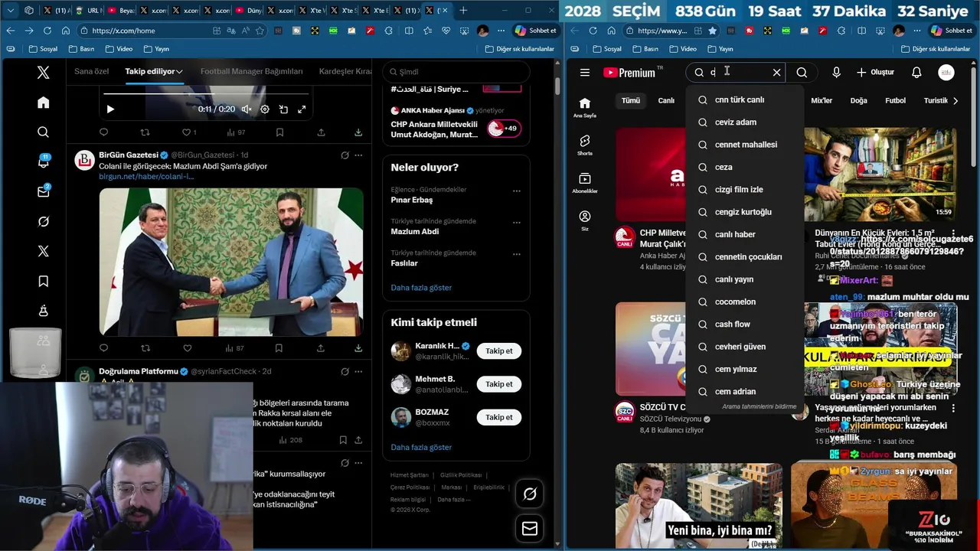The width and height of the screenshot is (980, 551).
Task: Like the BirGün Gazetesi tweet
Action: coord(187,348)
